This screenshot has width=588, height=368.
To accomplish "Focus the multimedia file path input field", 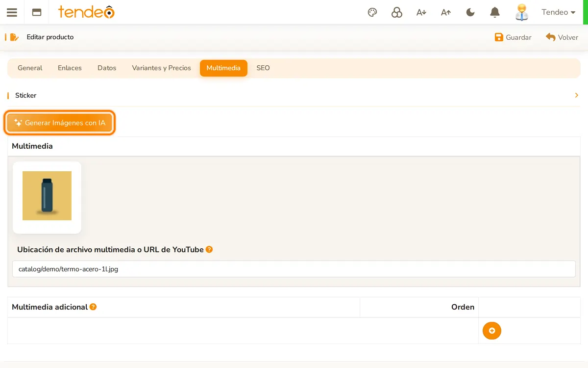I will 294,269.
